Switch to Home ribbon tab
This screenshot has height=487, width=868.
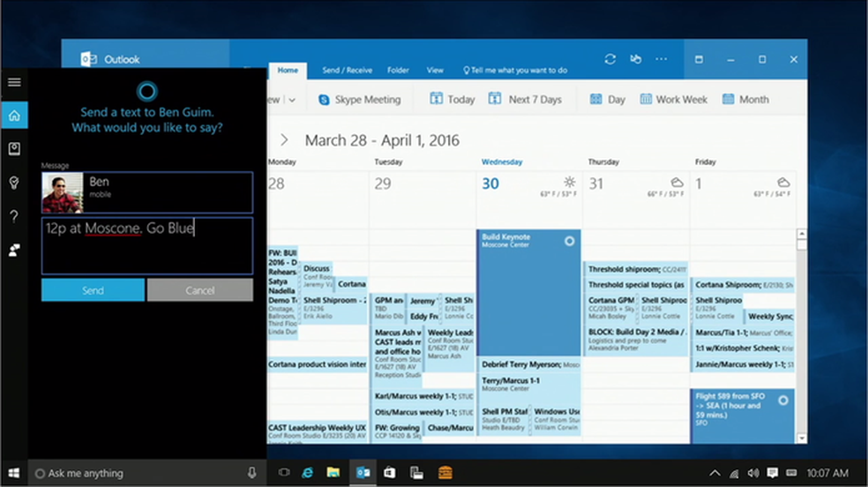pyautogui.click(x=288, y=71)
